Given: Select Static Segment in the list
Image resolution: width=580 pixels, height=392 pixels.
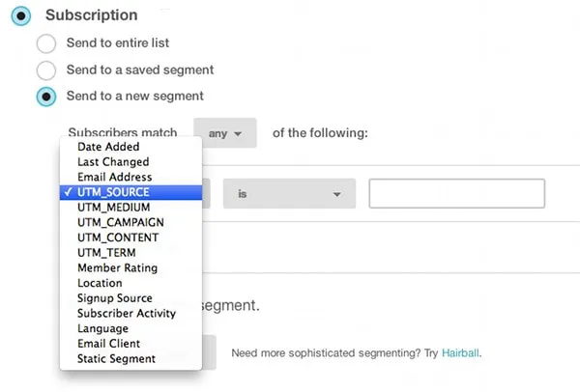Looking at the screenshot, I should (116, 359).
